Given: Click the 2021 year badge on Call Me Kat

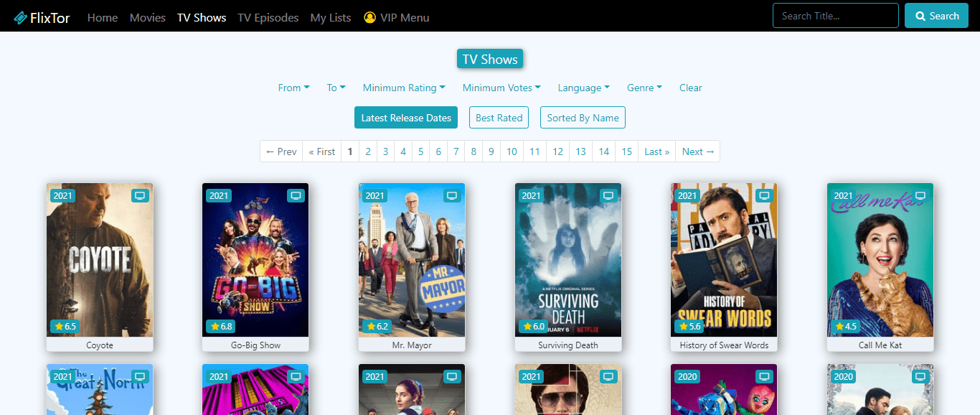Looking at the screenshot, I should 843,195.
